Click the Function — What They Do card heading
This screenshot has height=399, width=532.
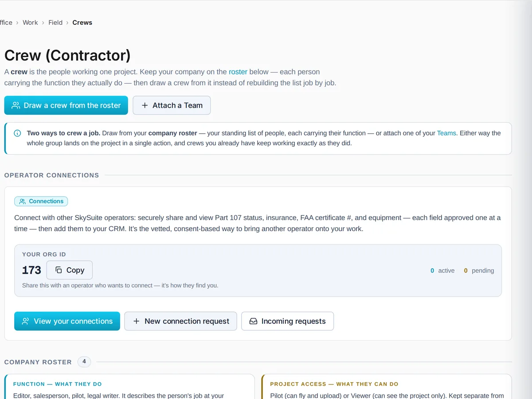[x=58, y=384]
